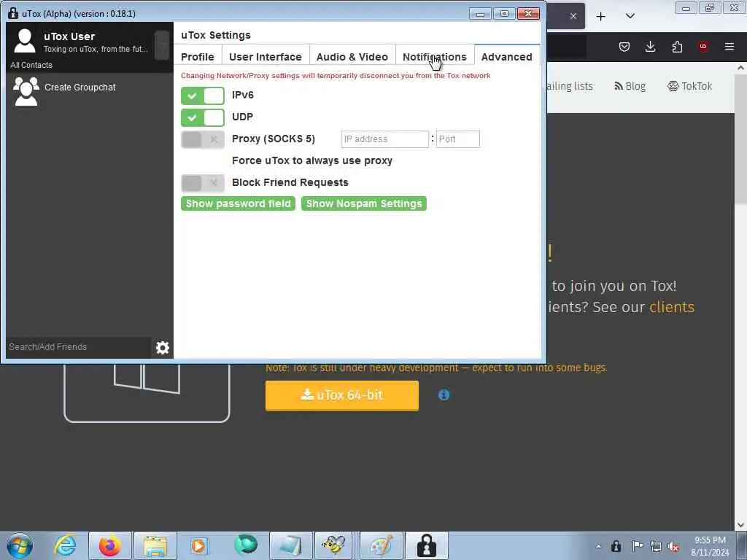
Task: Open the Firefox hamburger menu
Action: coord(729,47)
